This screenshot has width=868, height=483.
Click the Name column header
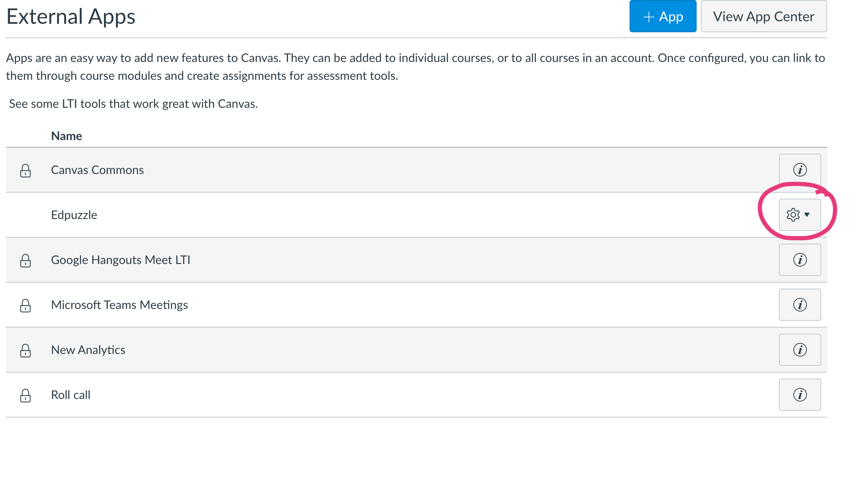tap(67, 136)
